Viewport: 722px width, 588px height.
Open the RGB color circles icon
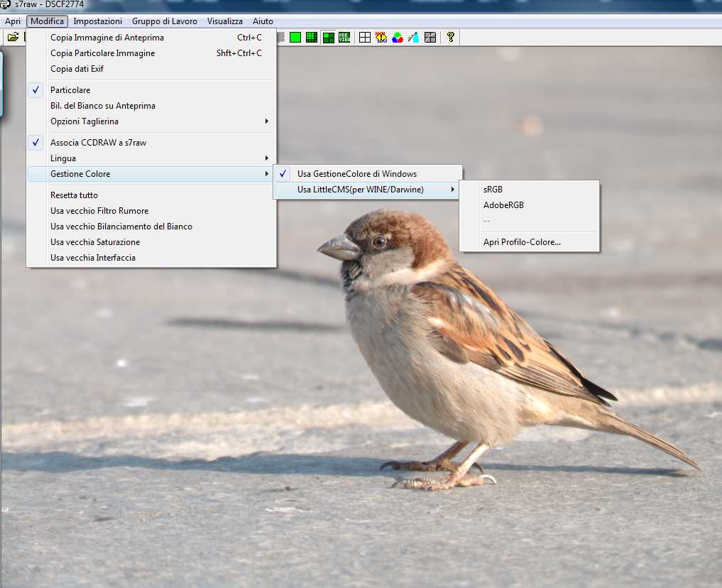coord(398,38)
